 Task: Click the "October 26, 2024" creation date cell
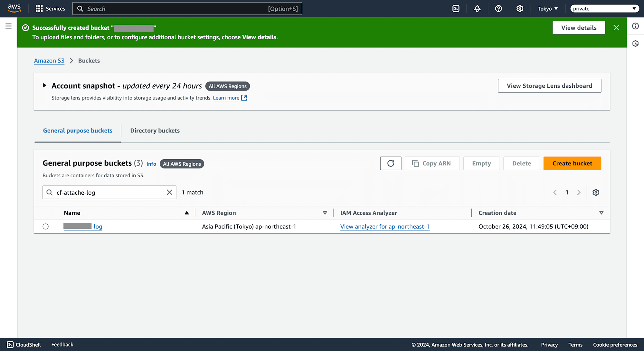533,227
